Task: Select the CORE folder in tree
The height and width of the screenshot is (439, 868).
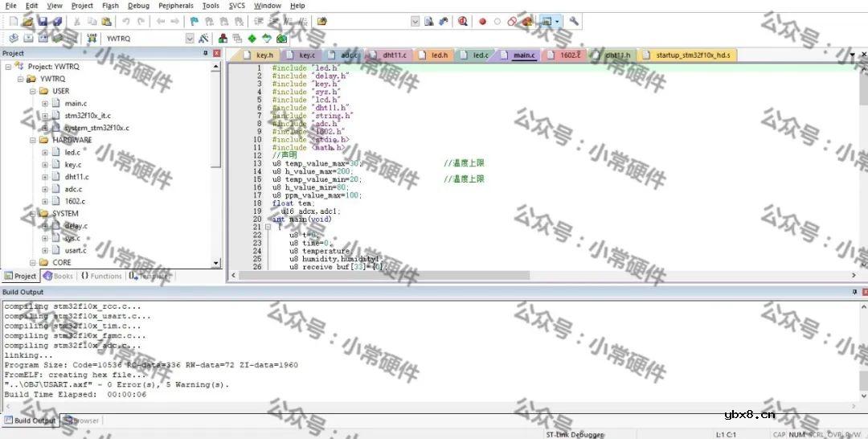Action: coord(61,262)
